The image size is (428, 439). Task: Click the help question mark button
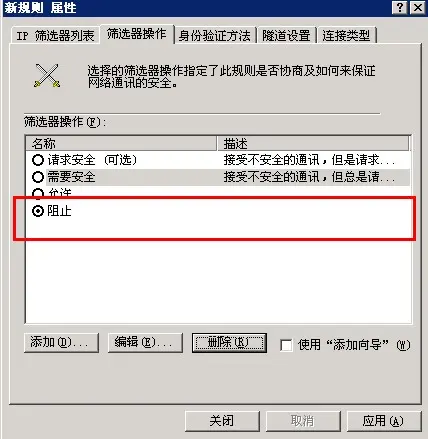coord(400,7)
